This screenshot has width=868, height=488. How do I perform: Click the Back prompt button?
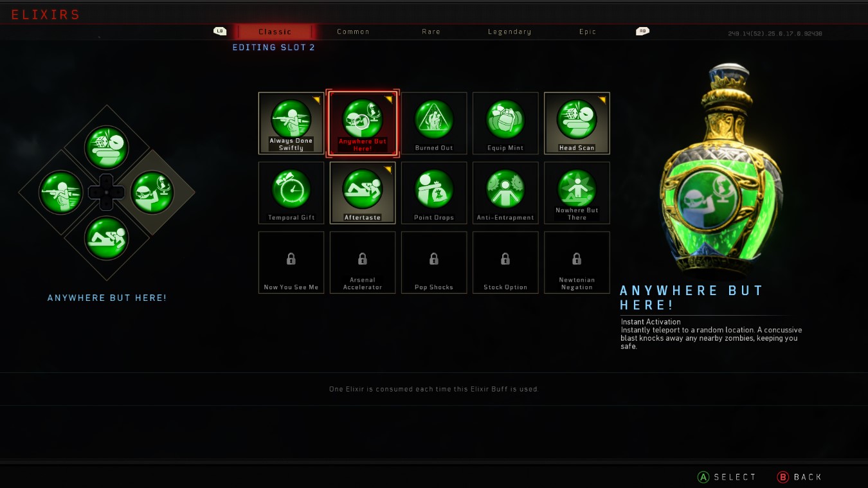800,477
